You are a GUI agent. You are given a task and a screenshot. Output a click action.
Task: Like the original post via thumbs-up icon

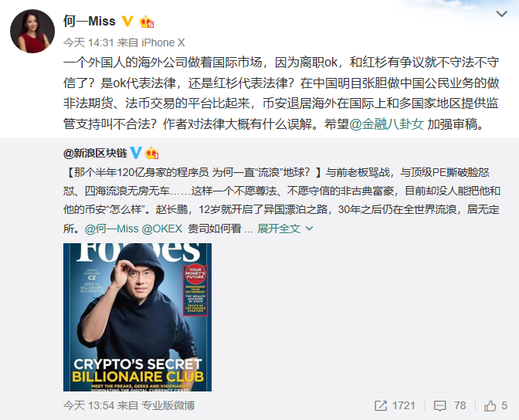click(490, 406)
